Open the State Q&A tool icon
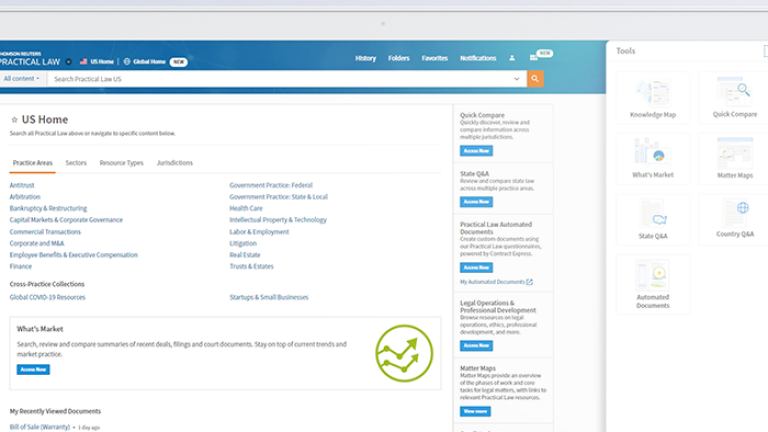768x432 pixels. (x=653, y=214)
